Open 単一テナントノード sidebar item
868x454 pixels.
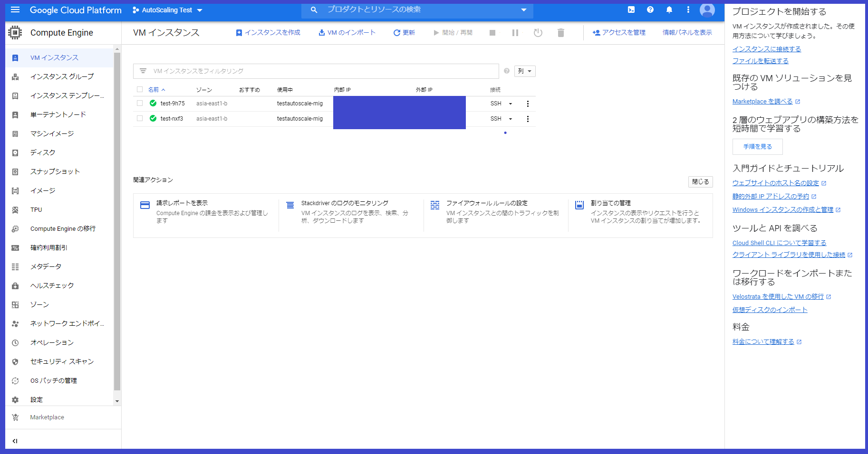click(x=60, y=115)
